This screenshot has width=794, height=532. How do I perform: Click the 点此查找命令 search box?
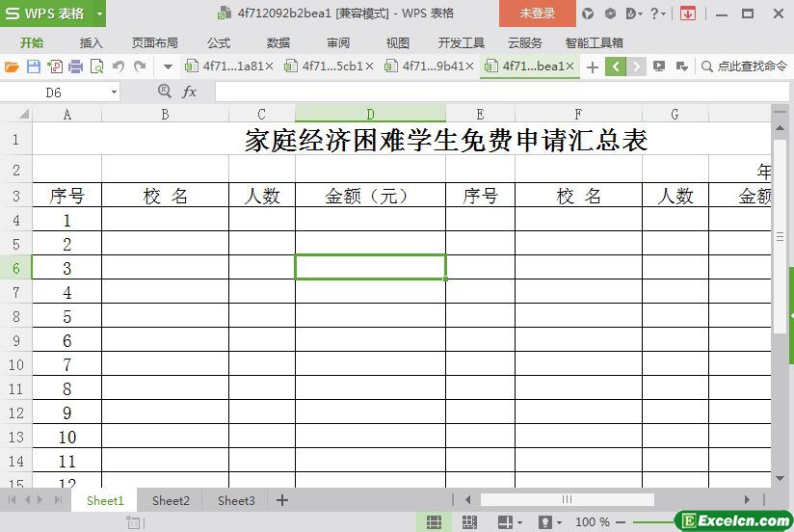pyautogui.click(x=745, y=66)
